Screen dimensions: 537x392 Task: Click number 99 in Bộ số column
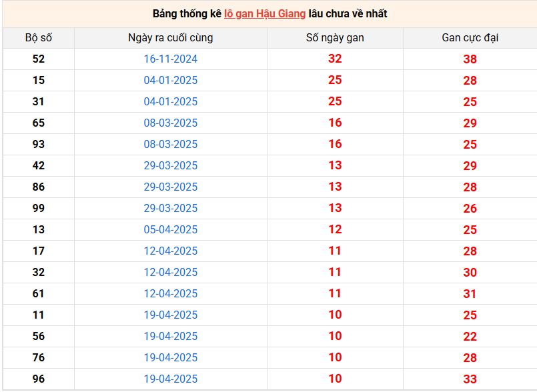tap(39, 208)
